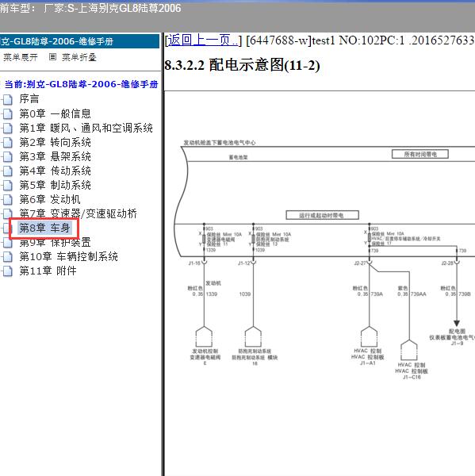
Task: Click the J2-28 connector label
Action: coord(447,263)
